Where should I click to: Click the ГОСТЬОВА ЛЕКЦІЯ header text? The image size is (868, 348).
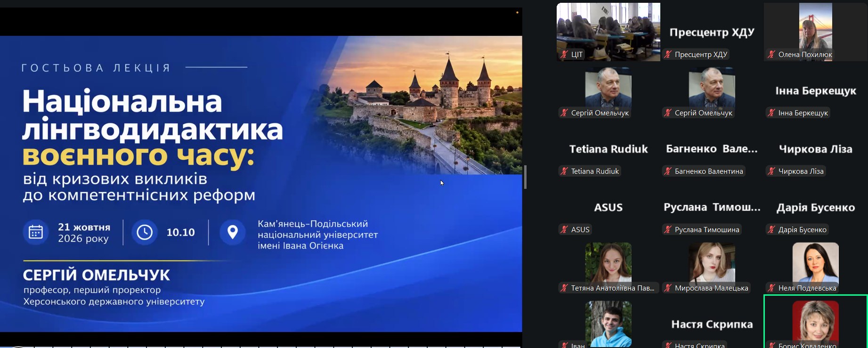click(x=96, y=68)
